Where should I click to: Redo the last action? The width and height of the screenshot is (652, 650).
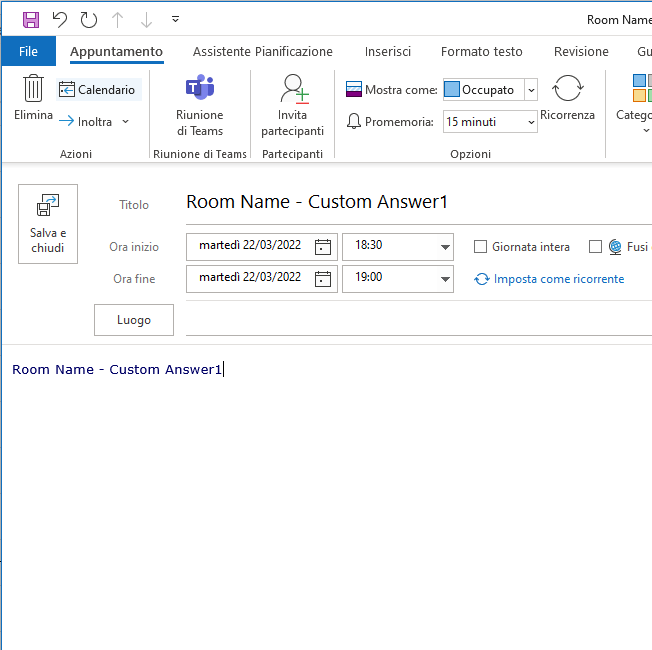(89, 20)
